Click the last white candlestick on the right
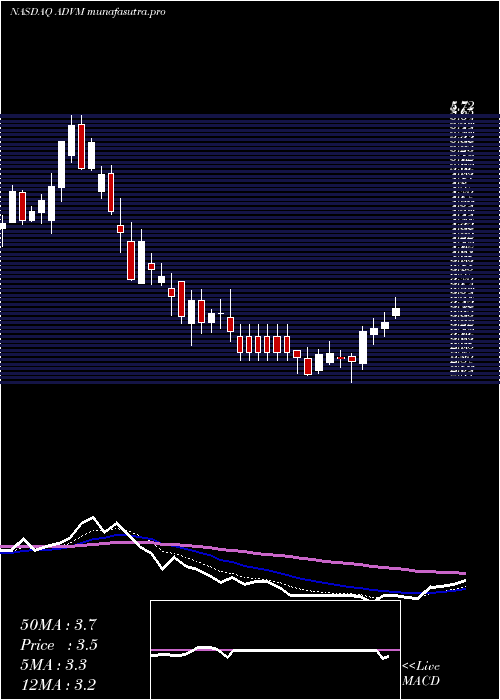500x700 pixels. pos(396,308)
